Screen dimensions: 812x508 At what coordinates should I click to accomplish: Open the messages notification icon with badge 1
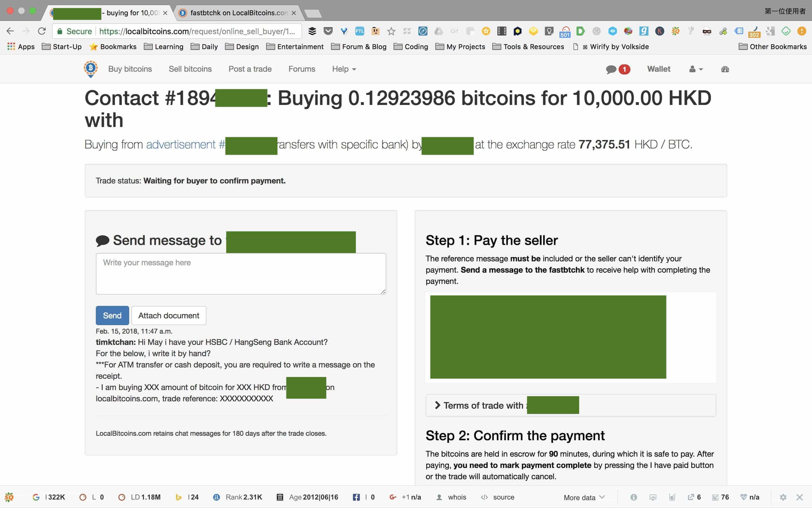point(618,69)
